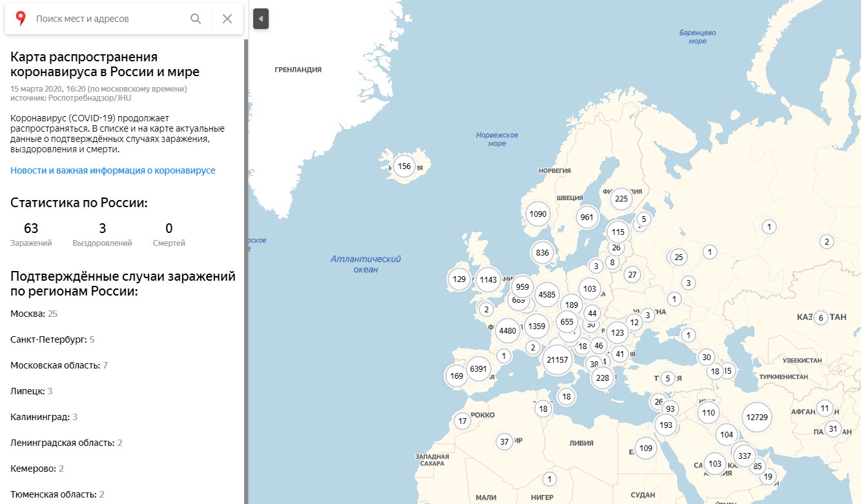
Task: Select Algeria marker showing 37
Action: 505,441
